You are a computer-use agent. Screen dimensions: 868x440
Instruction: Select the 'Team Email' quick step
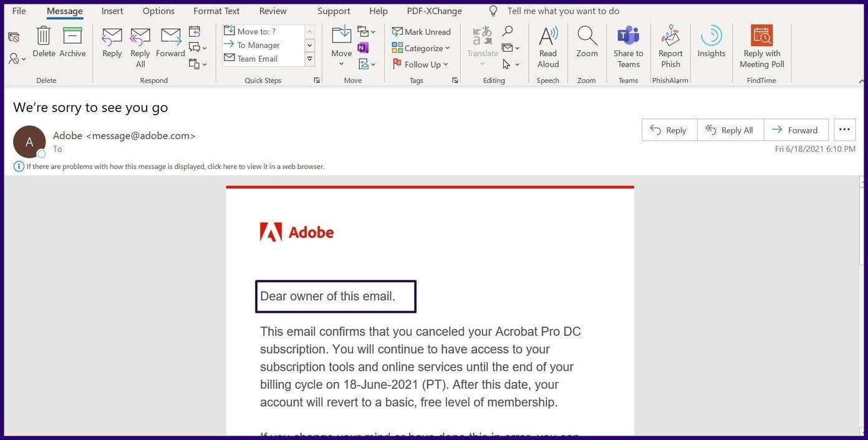262,59
